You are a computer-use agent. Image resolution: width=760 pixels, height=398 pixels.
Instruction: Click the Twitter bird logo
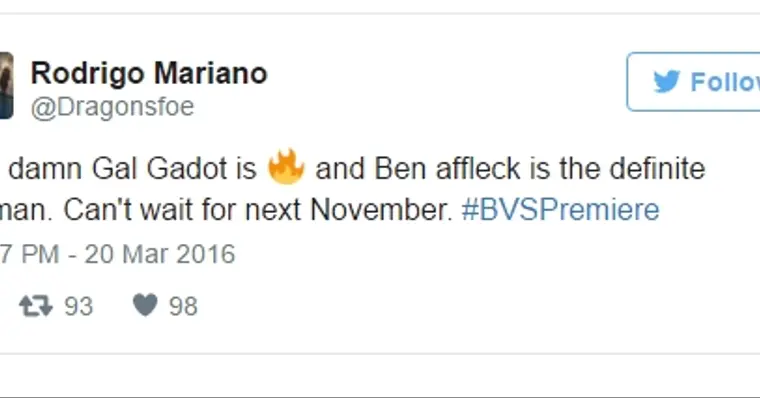click(667, 81)
